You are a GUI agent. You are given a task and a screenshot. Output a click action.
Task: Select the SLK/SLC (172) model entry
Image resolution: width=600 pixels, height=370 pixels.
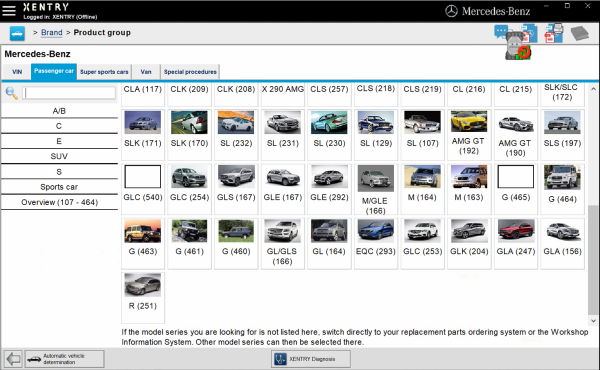coord(562,94)
